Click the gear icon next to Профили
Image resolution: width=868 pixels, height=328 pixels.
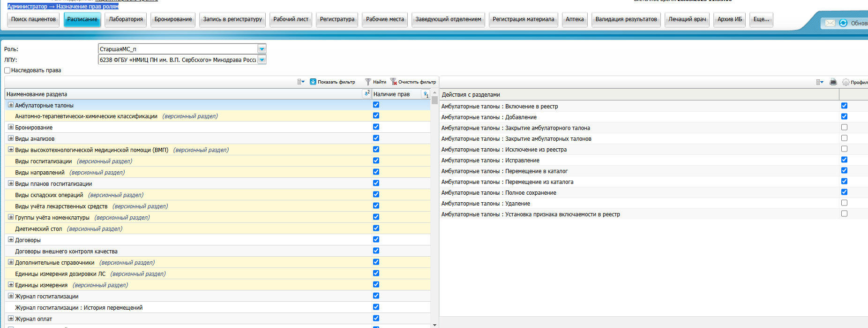846,82
